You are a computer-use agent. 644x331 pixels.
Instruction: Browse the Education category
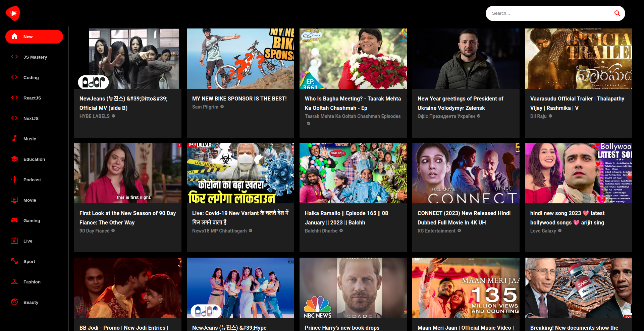[x=34, y=159]
